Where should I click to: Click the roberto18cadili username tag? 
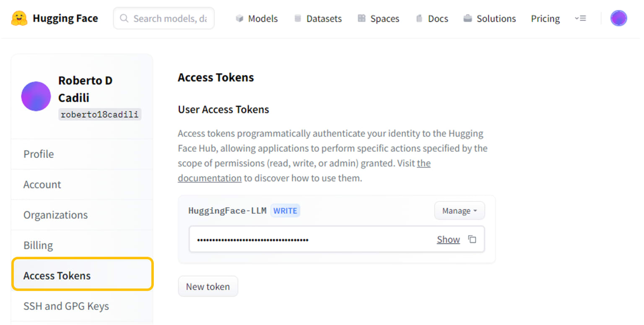click(100, 114)
